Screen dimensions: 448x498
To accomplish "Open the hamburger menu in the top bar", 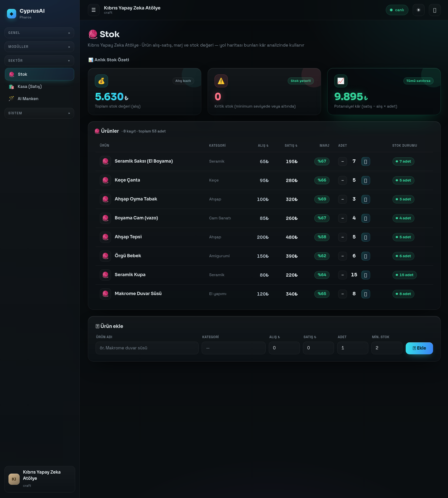I will [94, 10].
